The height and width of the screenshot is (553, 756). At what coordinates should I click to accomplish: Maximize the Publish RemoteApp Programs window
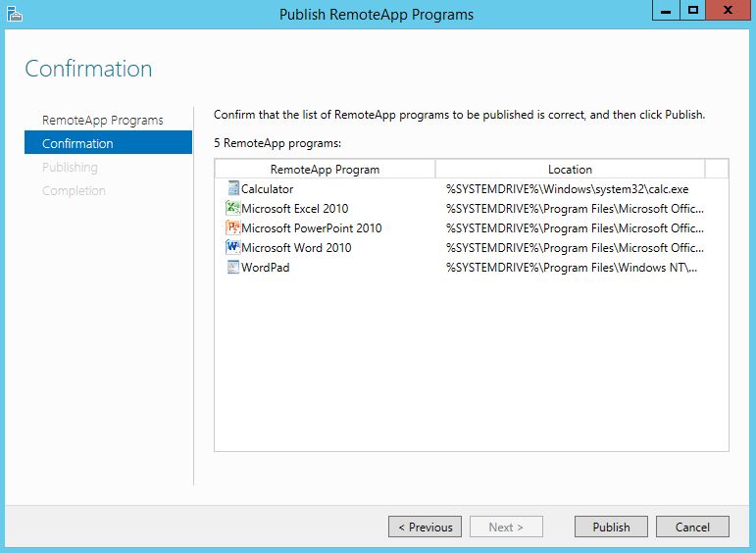[x=693, y=11]
